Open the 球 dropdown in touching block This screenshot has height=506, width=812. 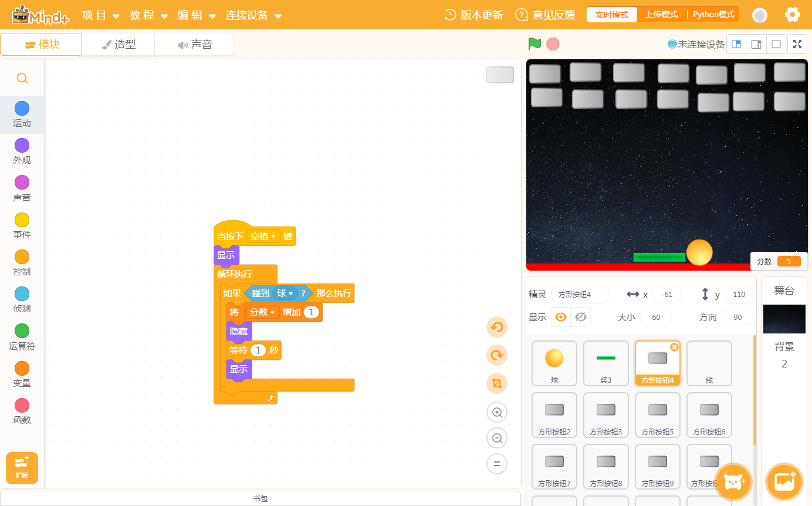coord(285,293)
